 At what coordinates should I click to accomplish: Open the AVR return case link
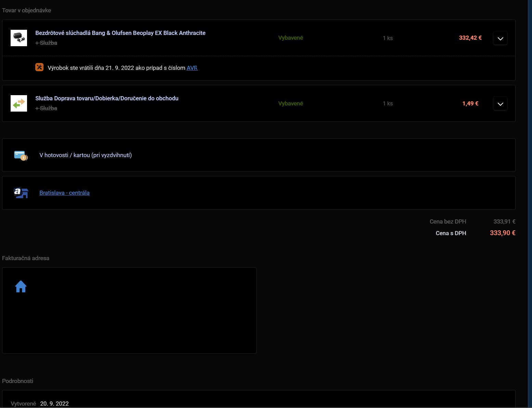pos(192,68)
